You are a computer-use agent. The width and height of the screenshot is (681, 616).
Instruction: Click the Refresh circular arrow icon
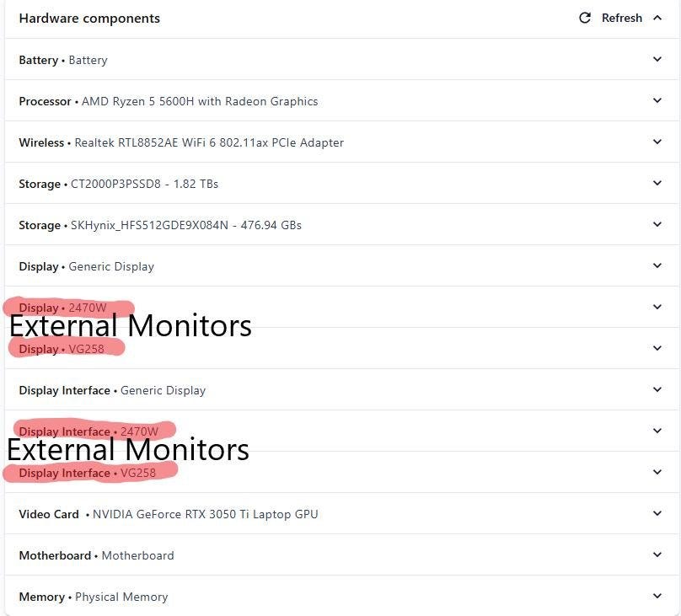click(x=585, y=18)
